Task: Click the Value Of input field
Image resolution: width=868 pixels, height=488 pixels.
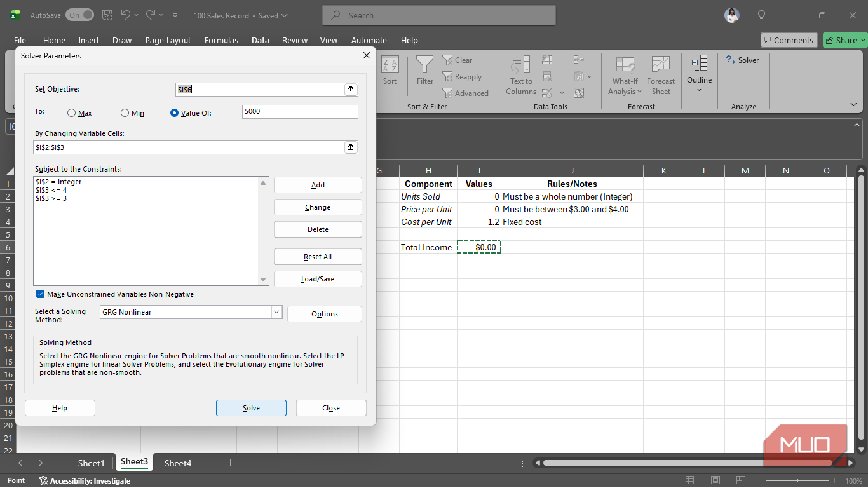Action: click(x=300, y=112)
